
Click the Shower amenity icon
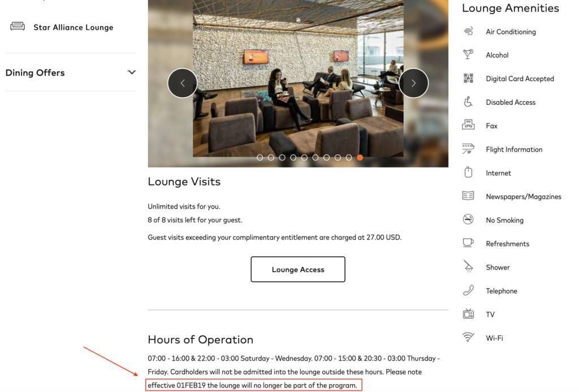click(x=468, y=266)
